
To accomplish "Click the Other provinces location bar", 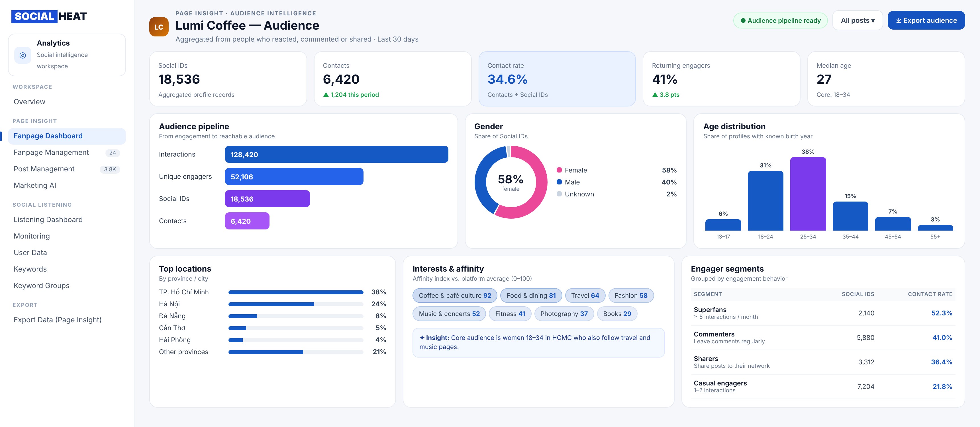I will [296, 352].
